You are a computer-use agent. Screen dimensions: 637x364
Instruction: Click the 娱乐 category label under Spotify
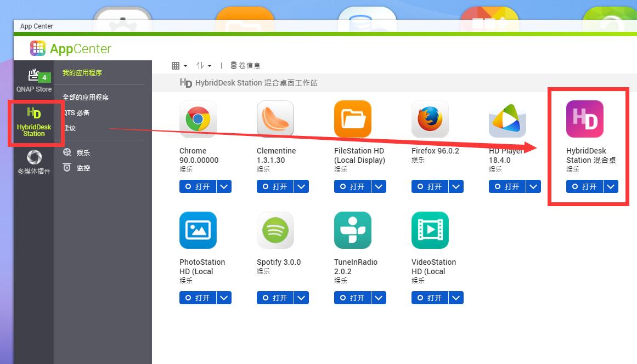tap(263, 271)
